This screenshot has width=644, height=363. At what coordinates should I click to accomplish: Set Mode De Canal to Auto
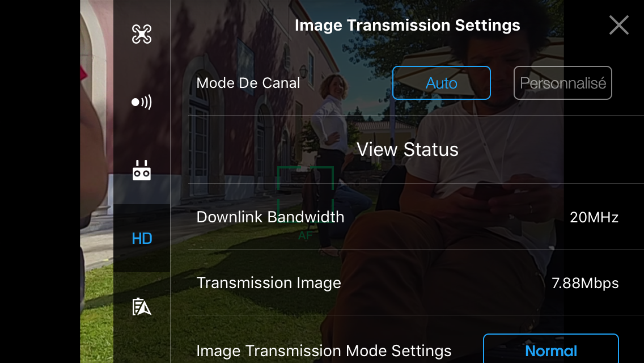441,83
